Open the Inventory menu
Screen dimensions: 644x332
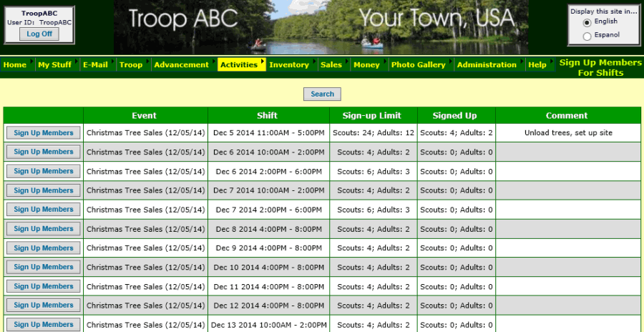292,64
